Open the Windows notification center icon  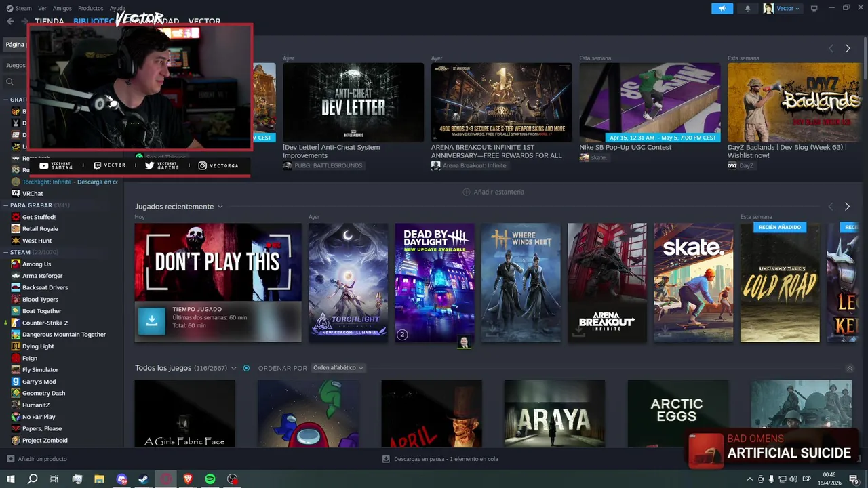[854, 479]
